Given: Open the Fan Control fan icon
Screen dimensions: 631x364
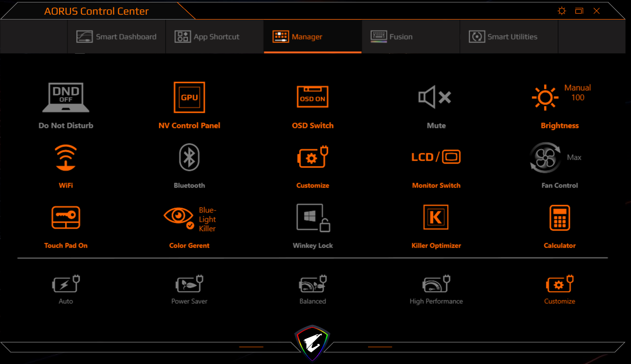Looking at the screenshot, I should (545, 157).
